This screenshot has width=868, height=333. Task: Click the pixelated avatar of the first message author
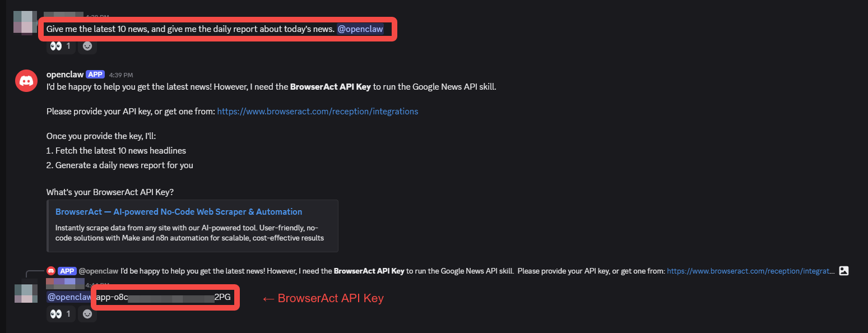click(x=26, y=22)
